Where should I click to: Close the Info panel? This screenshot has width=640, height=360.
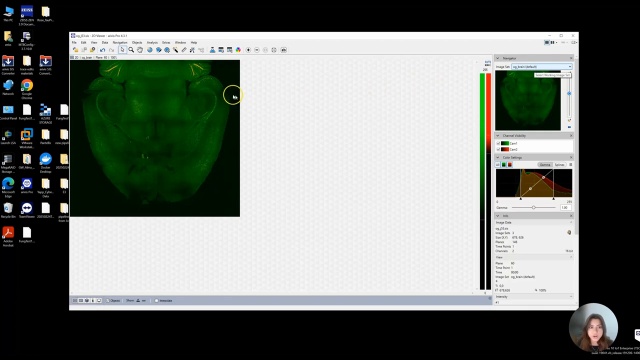571,216
